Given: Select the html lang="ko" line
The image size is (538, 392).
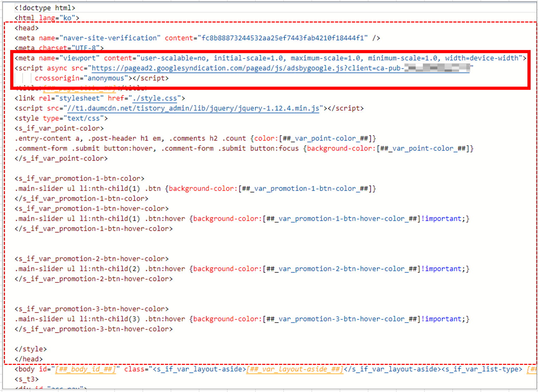Looking at the screenshot, I should coord(47,18).
